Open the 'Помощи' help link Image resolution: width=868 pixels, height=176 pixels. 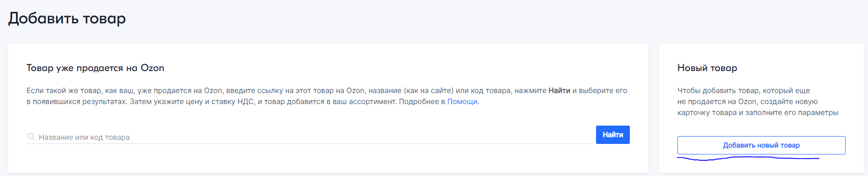(x=462, y=102)
